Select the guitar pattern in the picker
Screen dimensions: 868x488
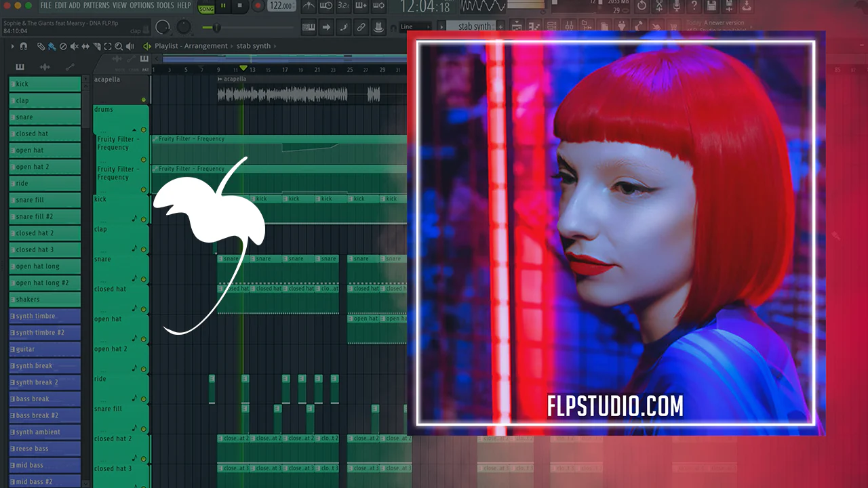45,349
